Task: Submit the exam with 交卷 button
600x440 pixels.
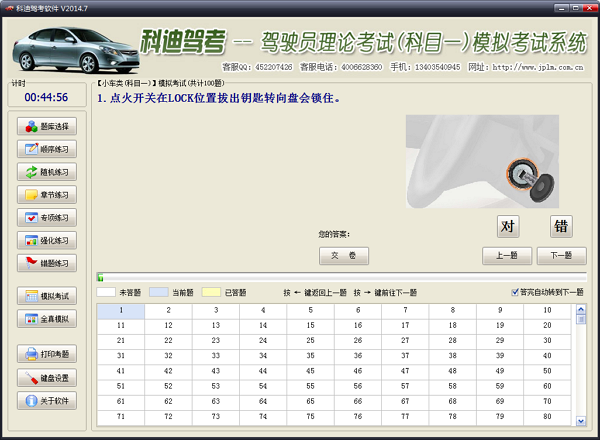Action: (344, 256)
